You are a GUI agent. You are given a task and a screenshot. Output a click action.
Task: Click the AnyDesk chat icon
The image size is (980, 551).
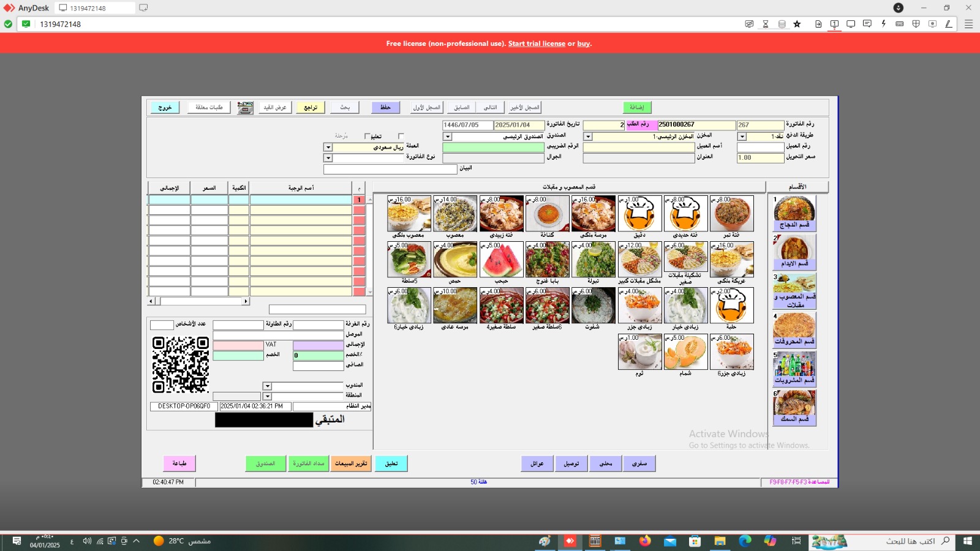867,24
